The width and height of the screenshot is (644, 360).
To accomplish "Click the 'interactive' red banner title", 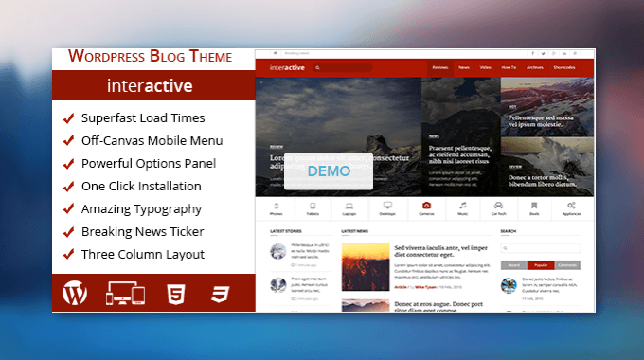I will pos(150,86).
